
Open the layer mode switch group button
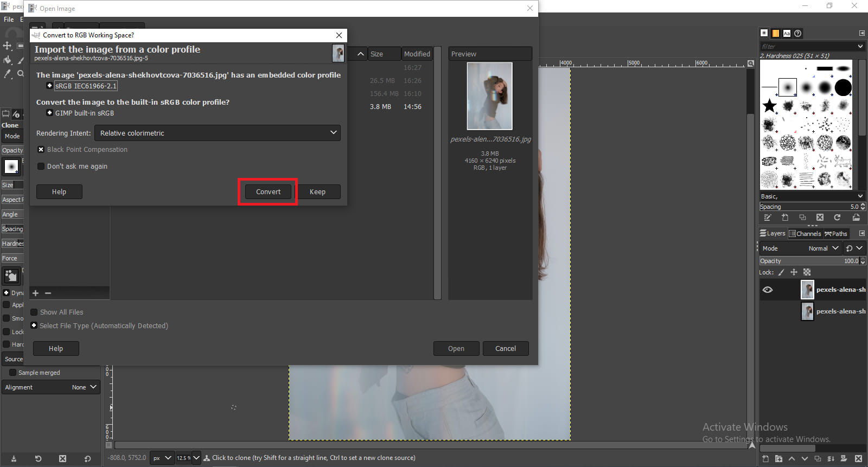854,248
